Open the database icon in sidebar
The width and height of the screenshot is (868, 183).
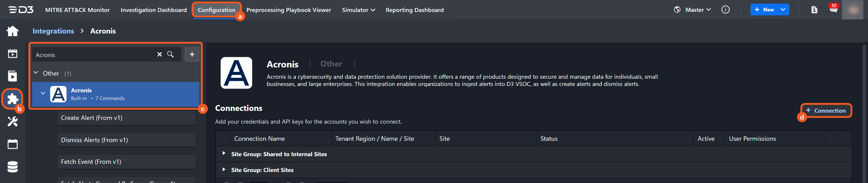coord(13,167)
